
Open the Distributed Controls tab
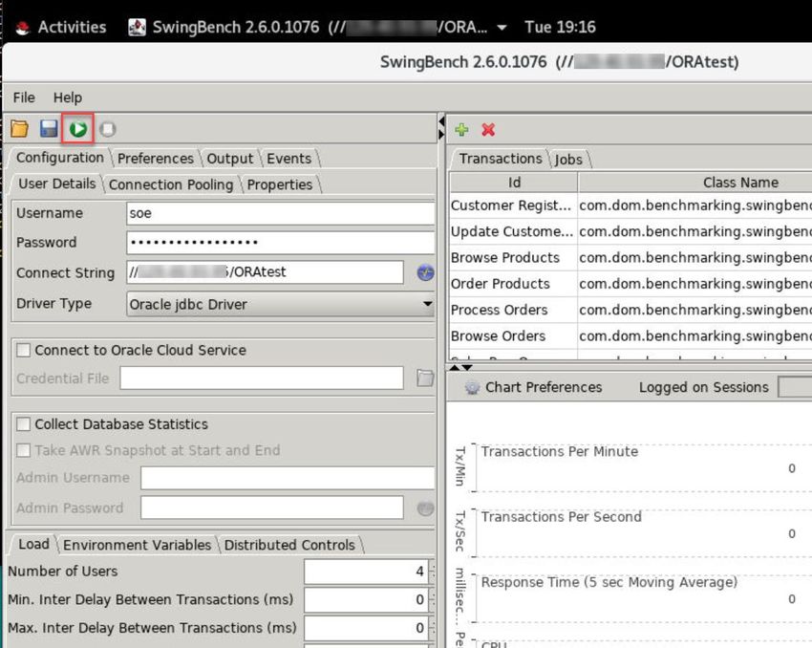tap(289, 545)
